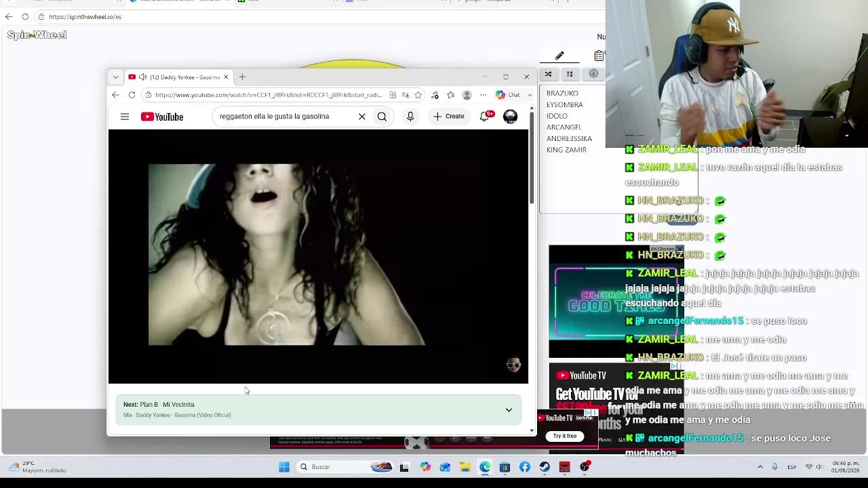The height and width of the screenshot is (488, 868).
Task: Open Steam from the taskbar
Action: [545, 467]
